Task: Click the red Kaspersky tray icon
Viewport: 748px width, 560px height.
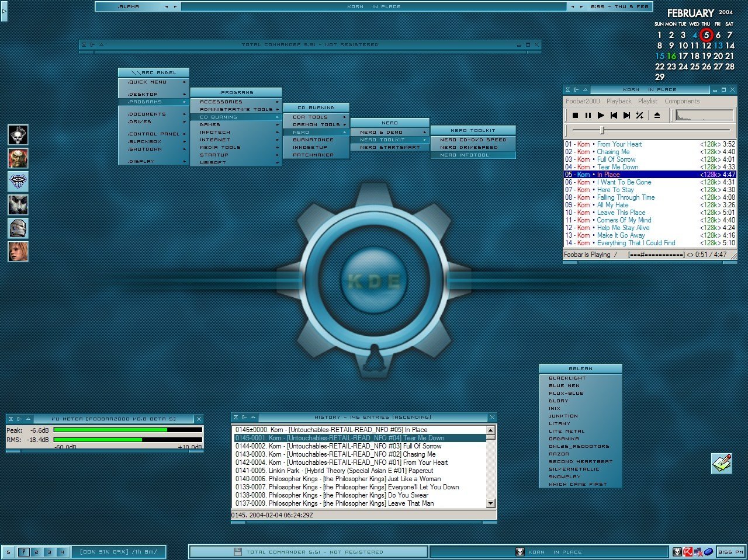Action: pos(688,552)
